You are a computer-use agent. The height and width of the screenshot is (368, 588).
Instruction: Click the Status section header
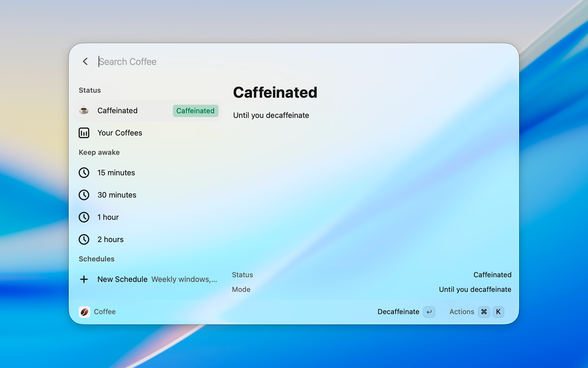(x=90, y=90)
